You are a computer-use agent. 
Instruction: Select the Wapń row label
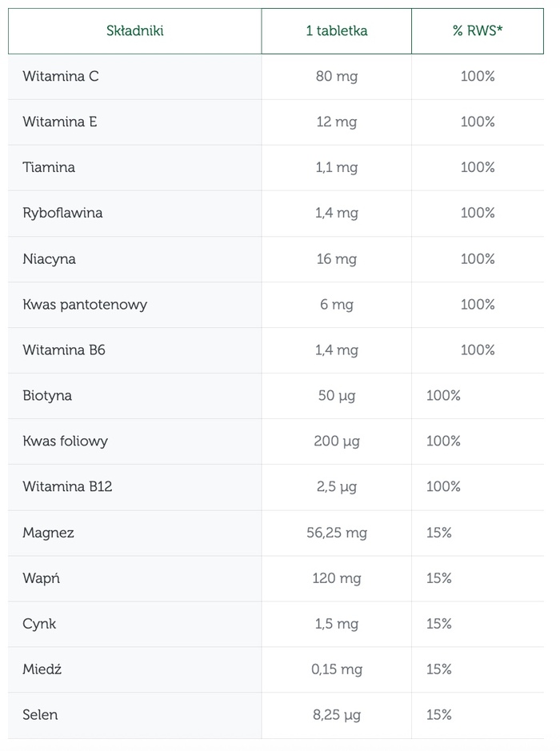[41, 578]
